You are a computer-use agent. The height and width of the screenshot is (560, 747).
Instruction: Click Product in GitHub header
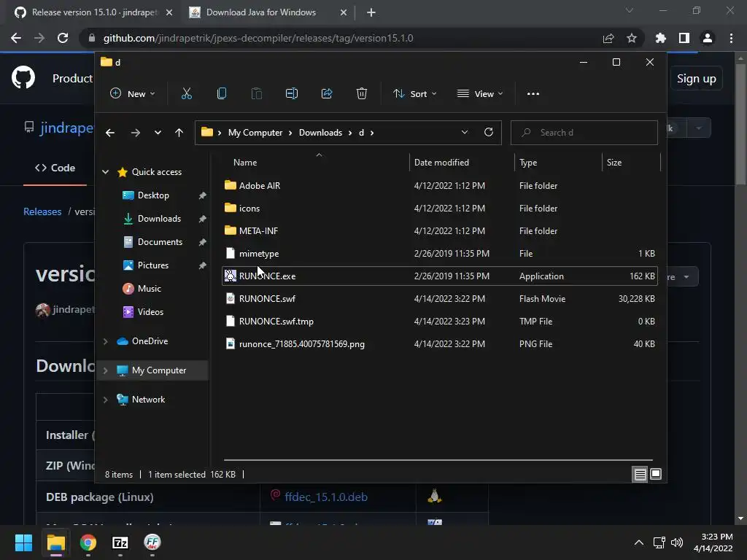[72, 78]
